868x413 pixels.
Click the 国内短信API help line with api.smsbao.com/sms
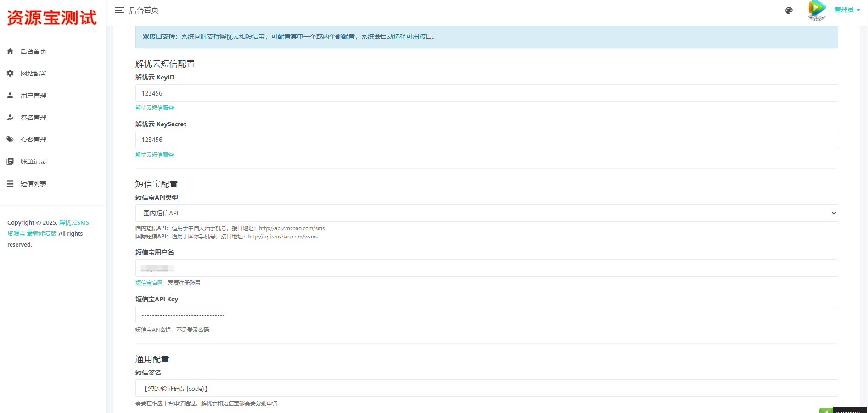point(230,228)
